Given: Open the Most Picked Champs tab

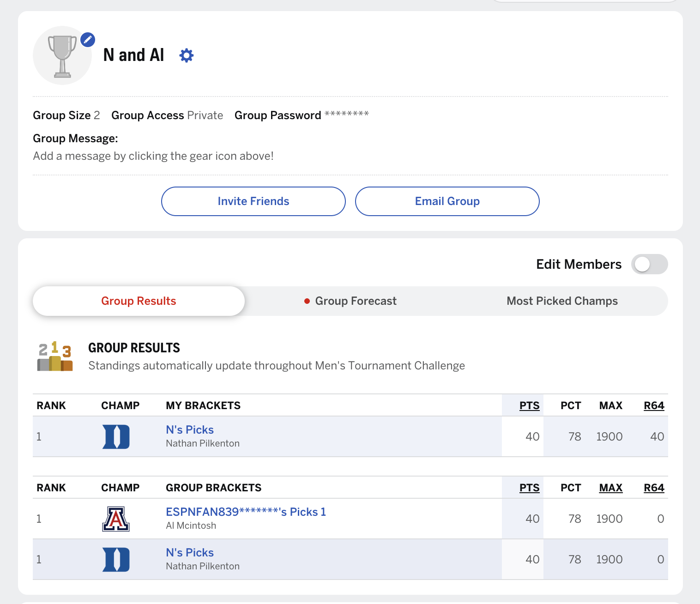Looking at the screenshot, I should coord(562,301).
